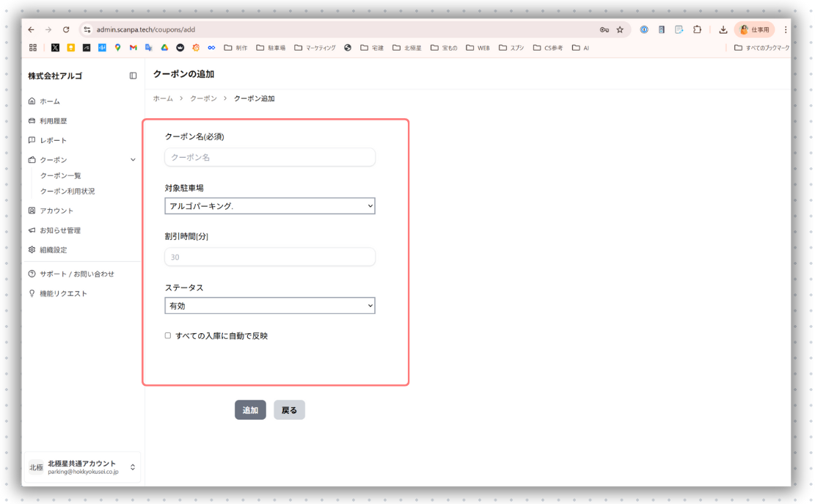
Task: Open the ステータス dropdown
Action: (x=270, y=306)
